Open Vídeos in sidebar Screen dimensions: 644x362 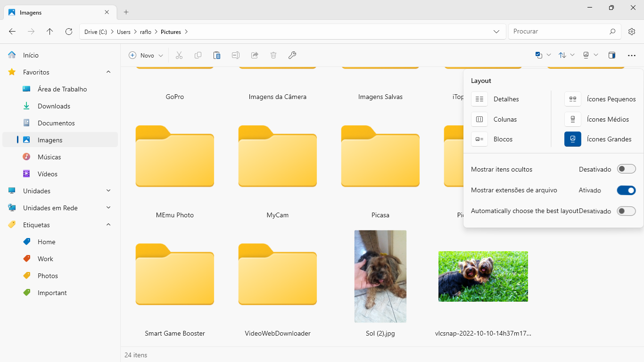point(60,174)
